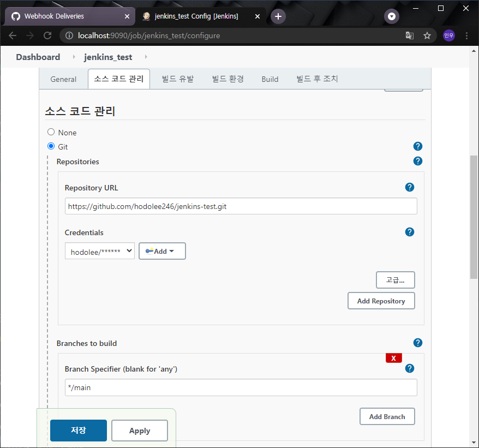Image resolution: width=479 pixels, height=448 pixels.
Task: Show help for Branch Specifier field
Action: coord(409,368)
